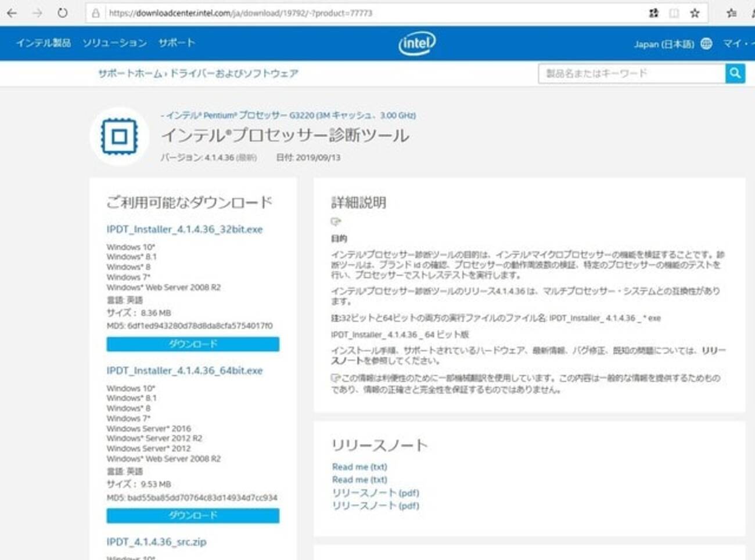Open the ソリューション menu
Image resolution: width=755 pixels, height=560 pixels.
pos(114,43)
